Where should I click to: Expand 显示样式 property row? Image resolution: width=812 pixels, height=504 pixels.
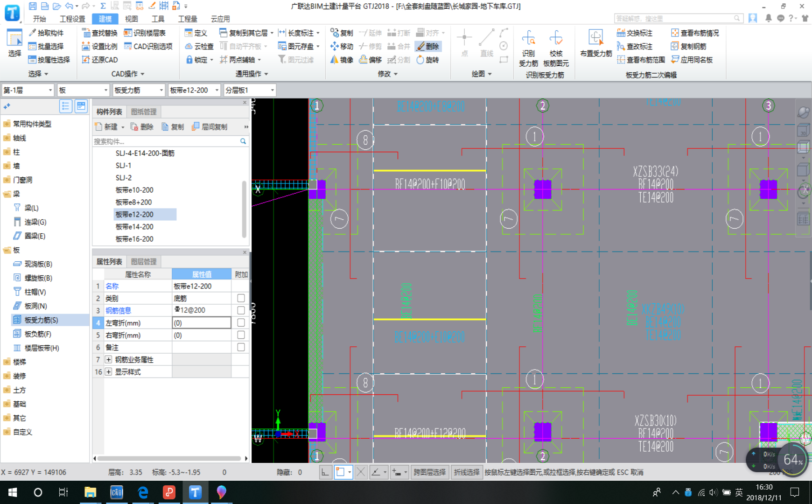tap(108, 372)
